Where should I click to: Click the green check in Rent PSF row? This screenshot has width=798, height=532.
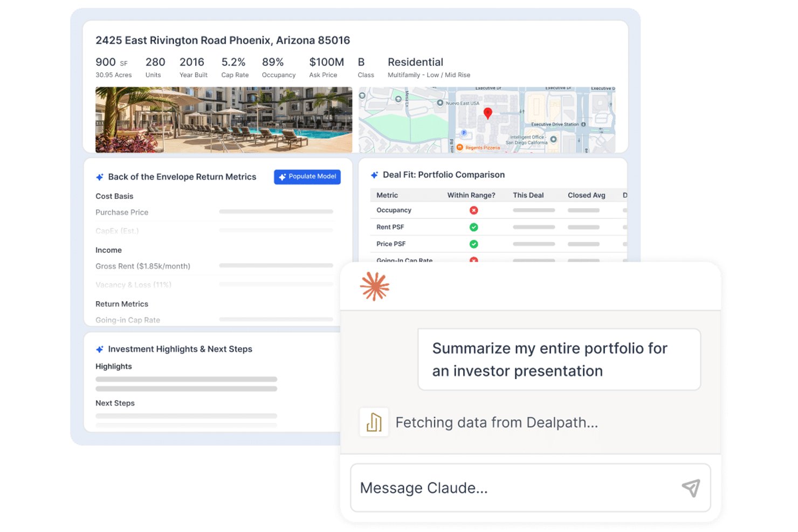pos(473,227)
